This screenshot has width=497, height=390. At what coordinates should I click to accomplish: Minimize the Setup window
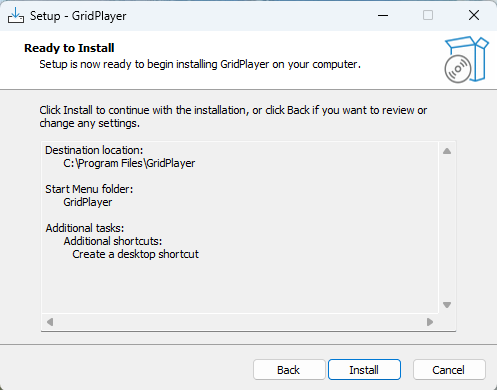(x=383, y=15)
